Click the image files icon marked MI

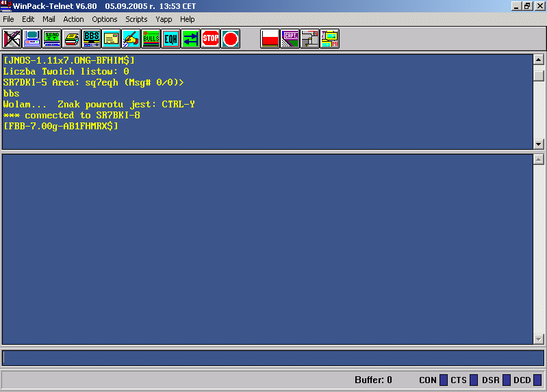(330, 38)
